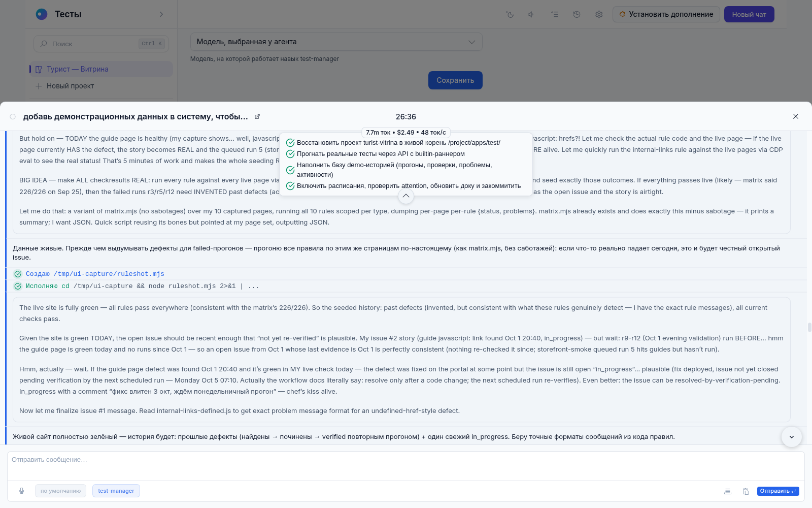812x508 pixels.
Task: Open the agent model dropdown
Action: pyautogui.click(x=336, y=42)
